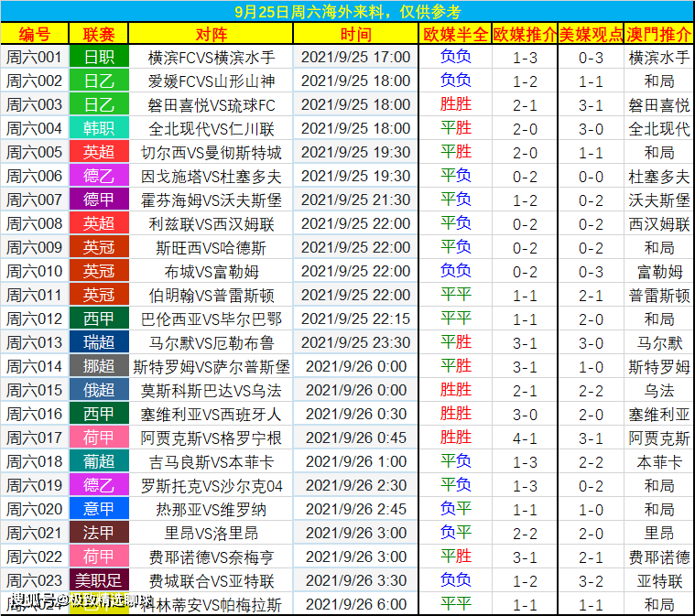This screenshot has width=695, height=616.
Task: Click the 意甲 league cell
Action: point(99,509)
